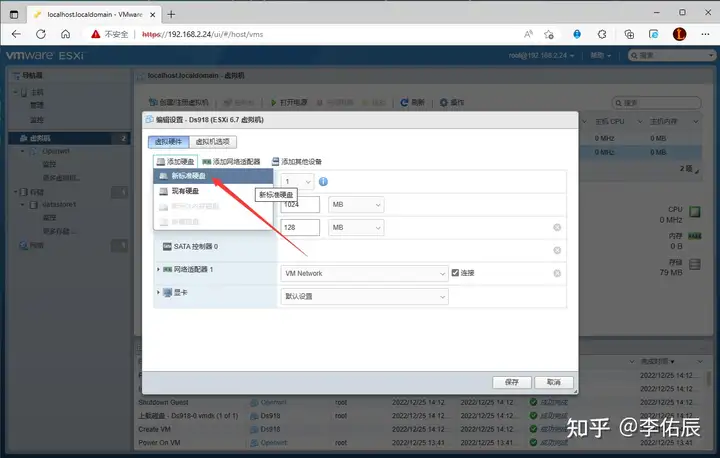This screenshot has height=458, width=720.
Task: Select Virtual Machines in the navigator
Action: (69, 138)
